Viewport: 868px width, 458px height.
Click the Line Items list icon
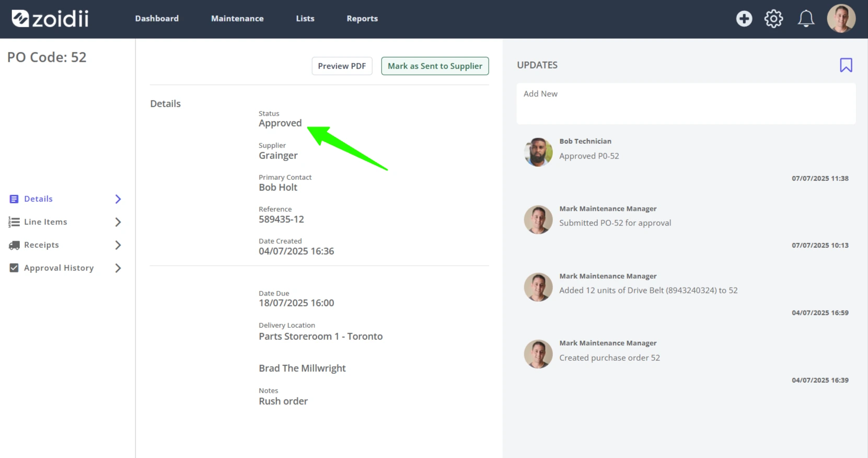pos(14,222)
